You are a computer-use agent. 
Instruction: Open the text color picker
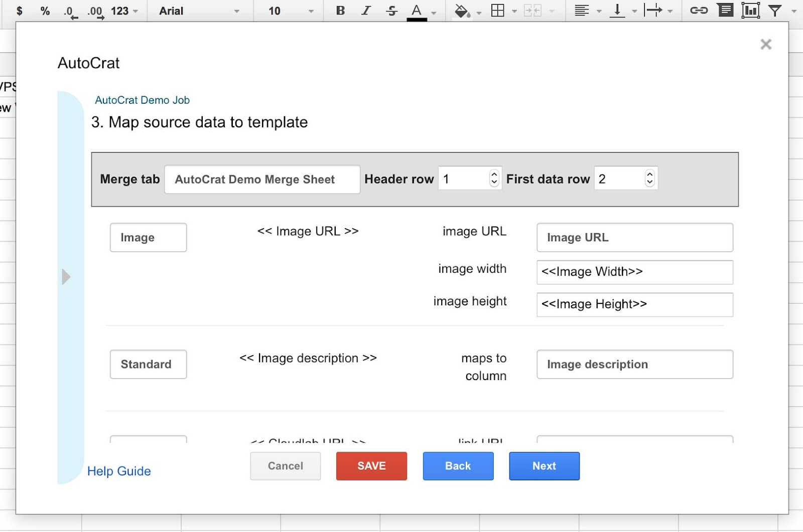coord(417,11)
